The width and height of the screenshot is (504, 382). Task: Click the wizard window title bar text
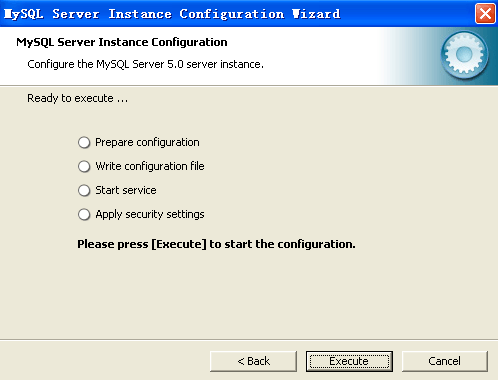click(x=172, y=14)
